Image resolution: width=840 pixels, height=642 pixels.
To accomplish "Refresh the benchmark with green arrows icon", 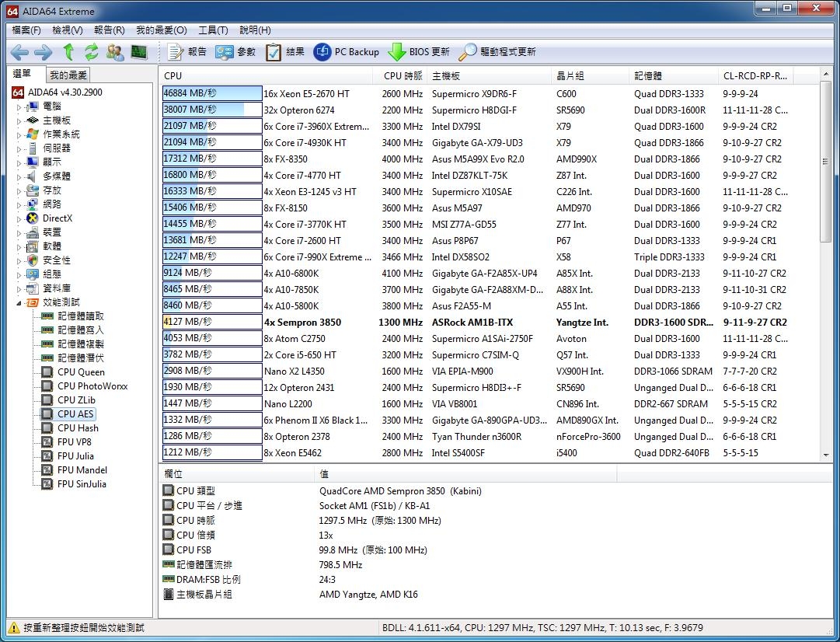I will (x=92, y=52).
